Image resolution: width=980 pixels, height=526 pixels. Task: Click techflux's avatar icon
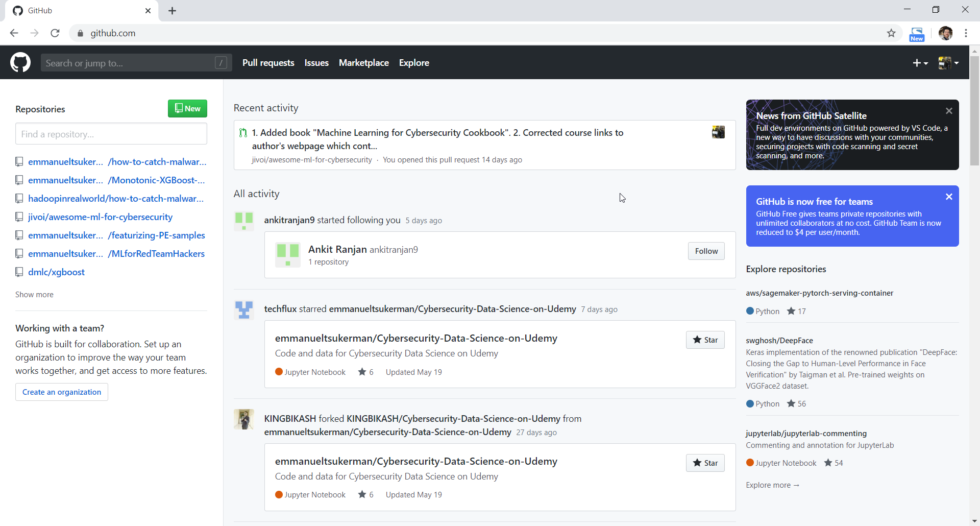pyautogui.click(x=244, y=309)
